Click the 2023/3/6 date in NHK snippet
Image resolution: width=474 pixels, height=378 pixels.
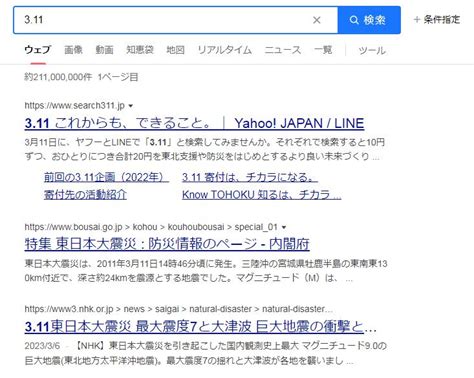coord(42,346)
